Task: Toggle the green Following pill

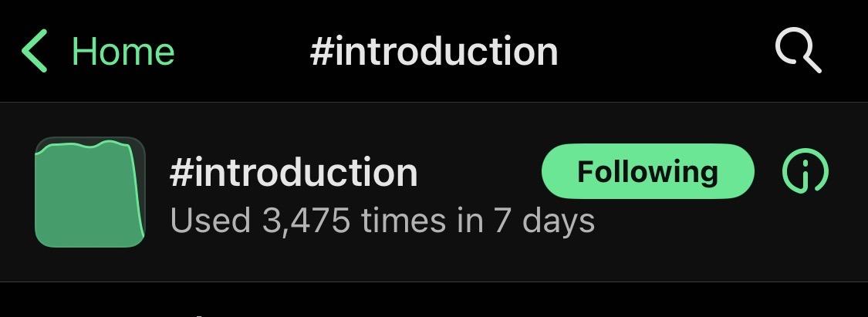Action: click(x=647, y=171)
